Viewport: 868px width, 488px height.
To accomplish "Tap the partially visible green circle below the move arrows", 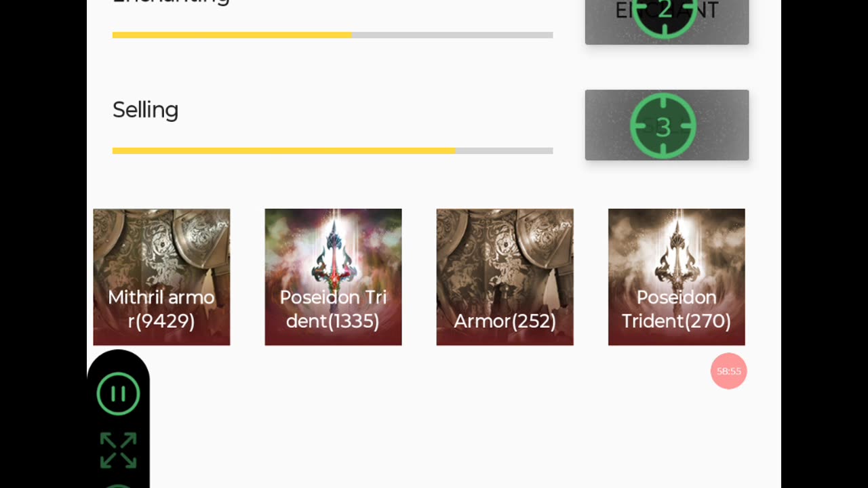I will 118,486.
